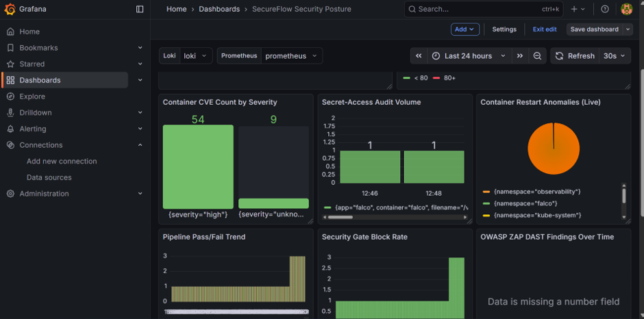Collapse the Connections section chevron
The height and width of the screenshot is (319, 644).
(140, 145)
